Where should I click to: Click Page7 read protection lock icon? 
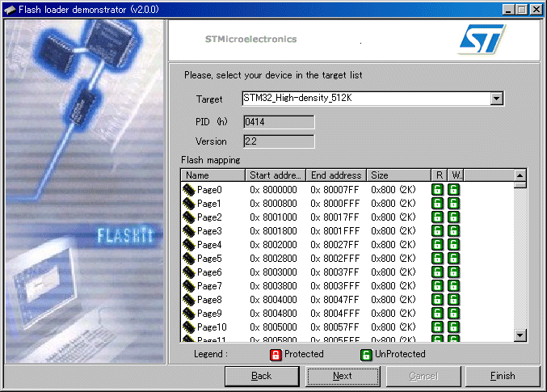click(437, 285)
